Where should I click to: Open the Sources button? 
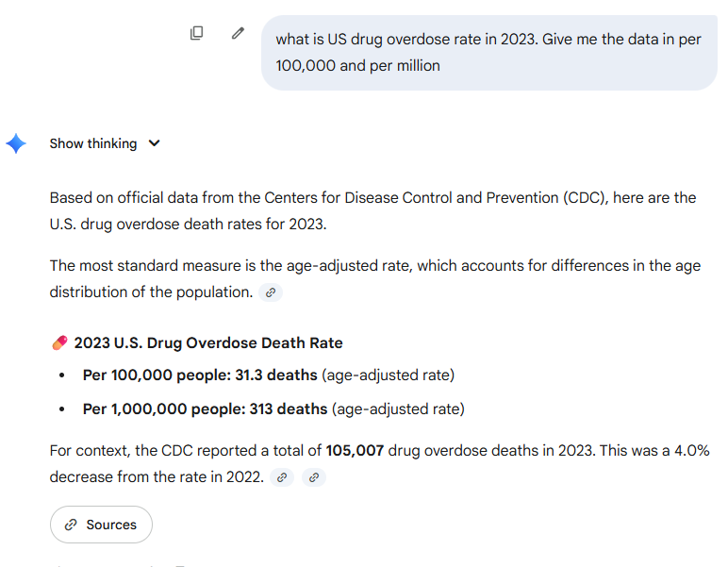click(101, 525)
